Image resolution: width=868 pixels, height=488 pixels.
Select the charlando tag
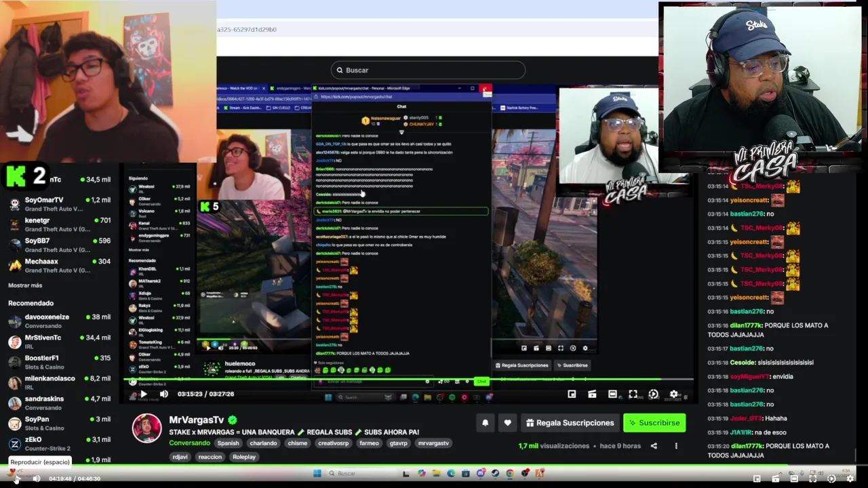263,443
